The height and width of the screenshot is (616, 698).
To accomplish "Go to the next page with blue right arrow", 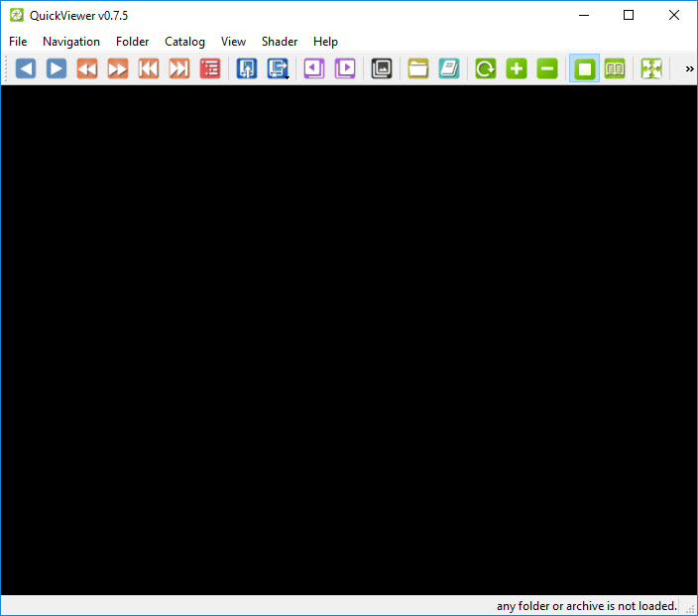I will pyautogui.click(x=57, y=68).
